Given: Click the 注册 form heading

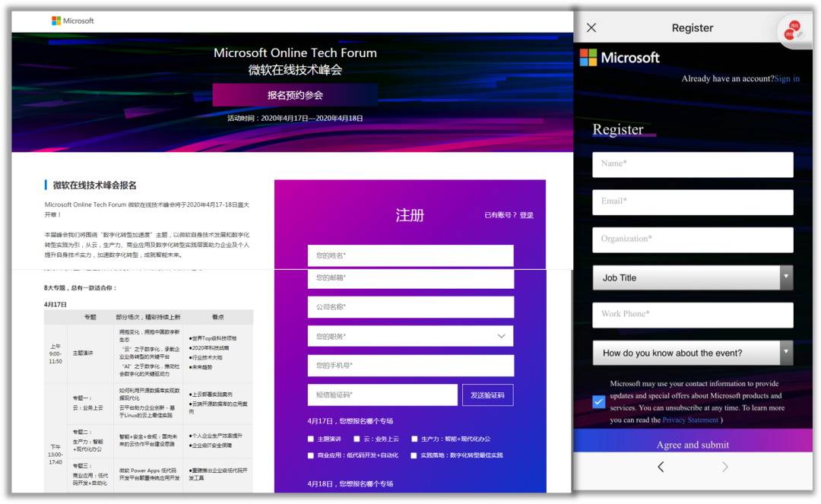Looking at the screenshot, I should pos(410,215).
